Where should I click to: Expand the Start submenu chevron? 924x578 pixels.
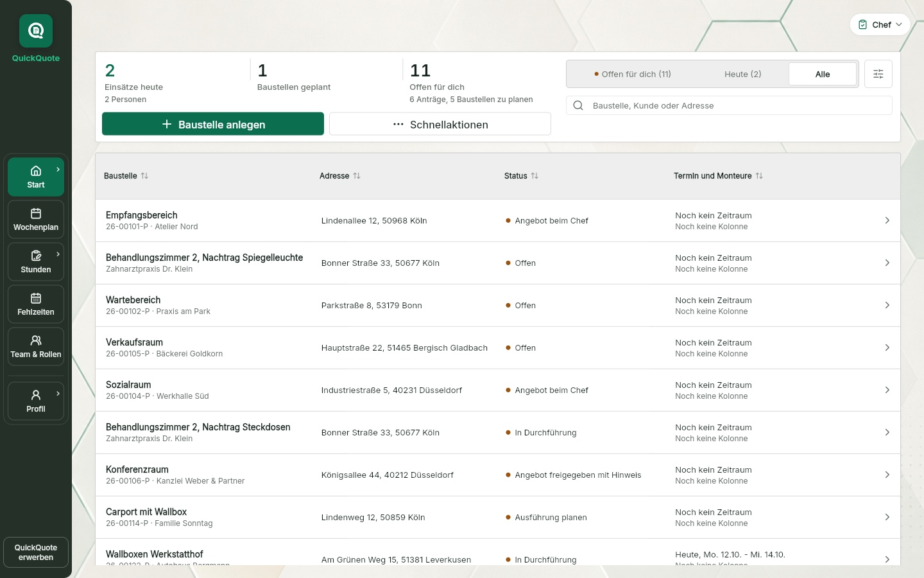(58, 170)
